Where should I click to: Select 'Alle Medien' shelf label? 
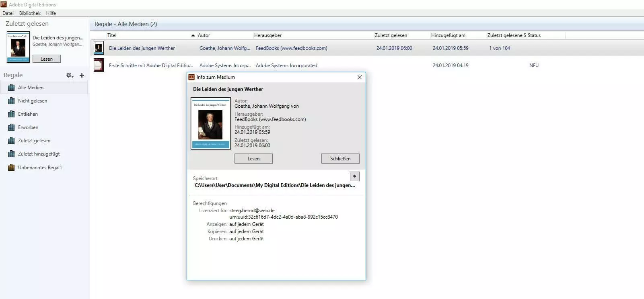pyautogui.click(x=31, y=87)
